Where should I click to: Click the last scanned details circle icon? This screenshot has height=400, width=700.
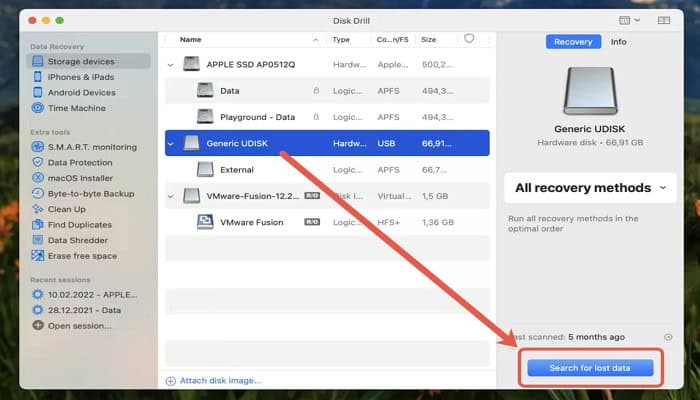click(668, 337)
